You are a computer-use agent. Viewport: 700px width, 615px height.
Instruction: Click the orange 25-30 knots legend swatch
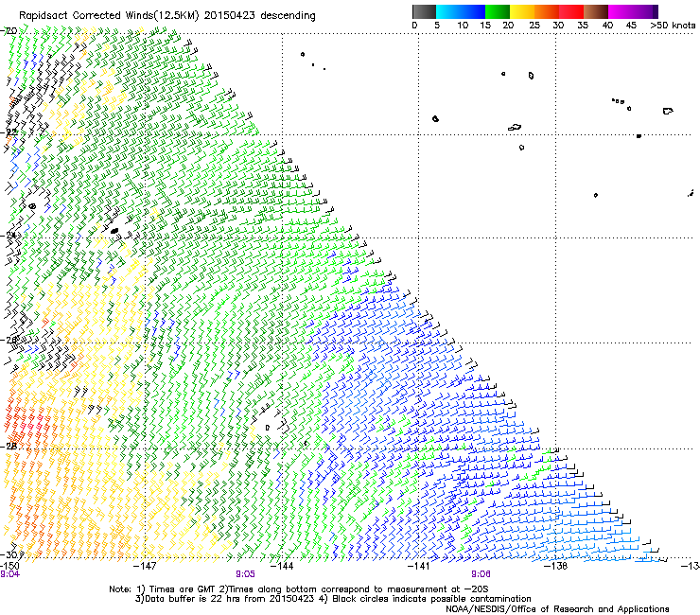click(547, 11)
